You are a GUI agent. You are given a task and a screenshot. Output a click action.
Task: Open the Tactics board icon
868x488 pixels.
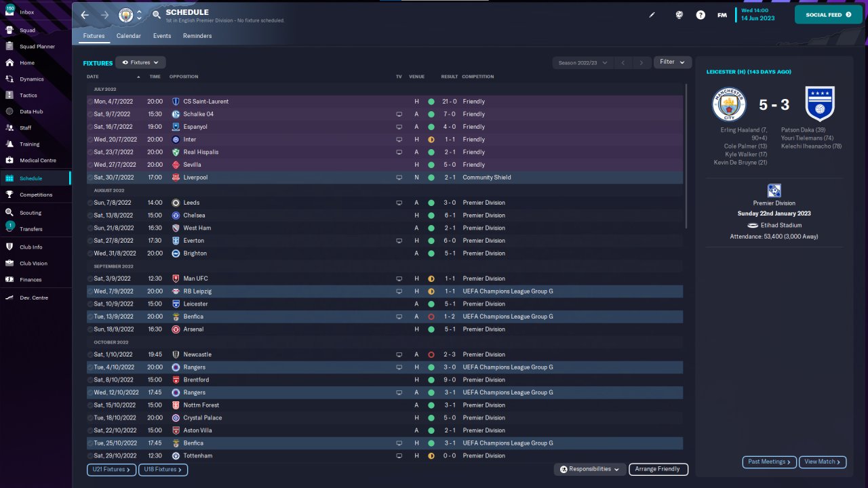click(9, 95)
